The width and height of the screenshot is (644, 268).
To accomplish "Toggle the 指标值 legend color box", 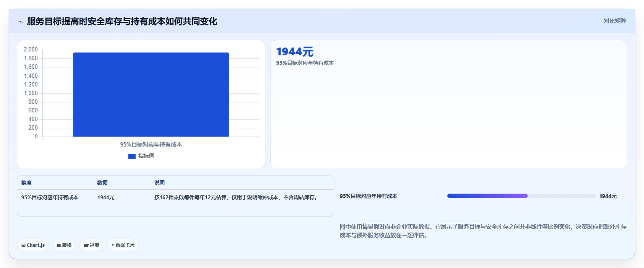I will pos(132,156).
